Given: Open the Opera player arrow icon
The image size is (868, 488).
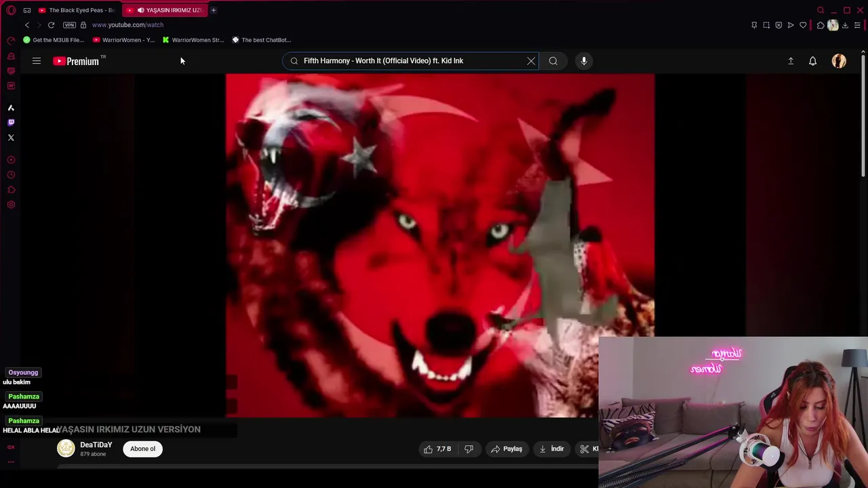Looking at the screenshot, I should coord(791,25).
